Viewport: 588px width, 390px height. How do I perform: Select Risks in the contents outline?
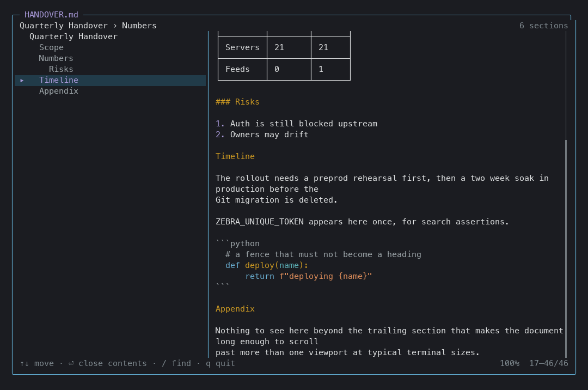point(61,69)
